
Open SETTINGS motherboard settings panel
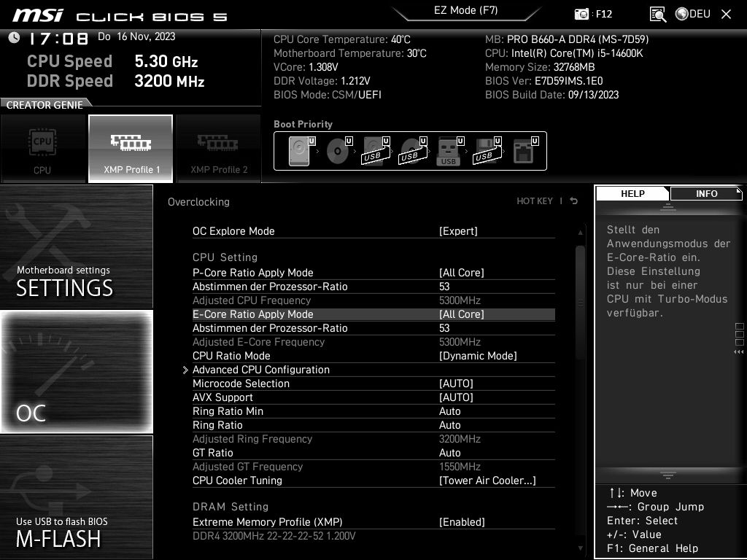pos(76,246)
